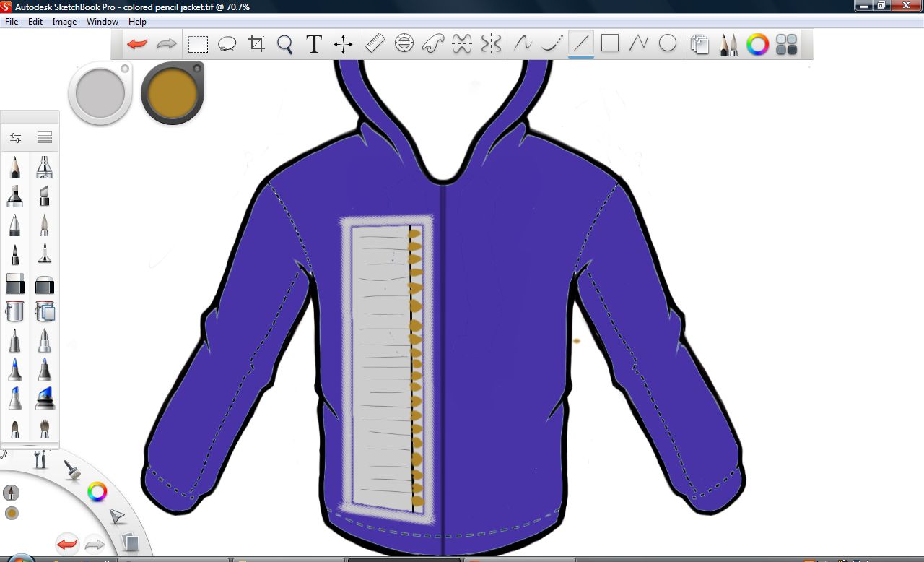Image resolution: width=924 pixels, height=562 pixels.
Task: Select the Rectangle draw style
Action: tap(610, 43)
